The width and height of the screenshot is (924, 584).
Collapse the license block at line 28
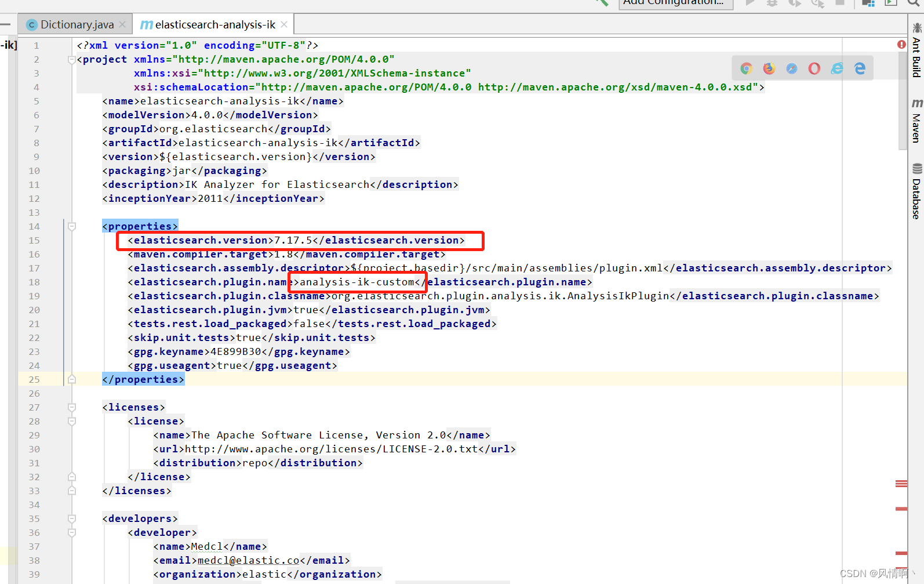pyautogui.click(x=72, y=421)
